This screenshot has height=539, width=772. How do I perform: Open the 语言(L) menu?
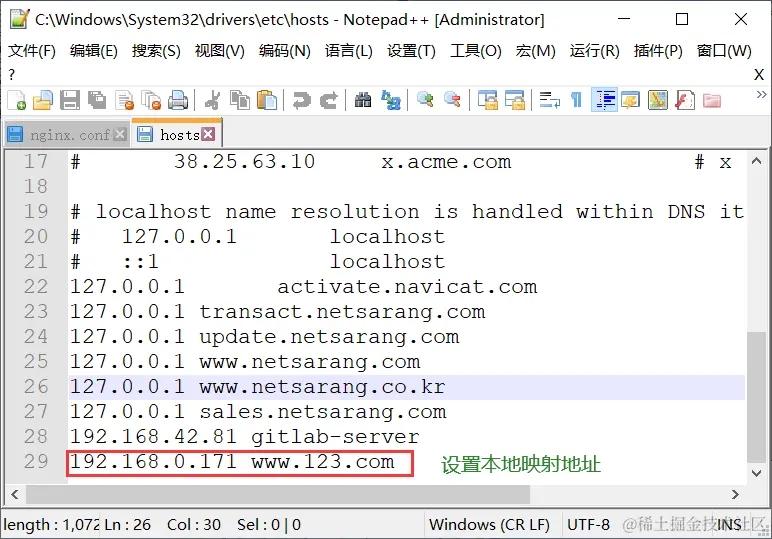pyautogui.click(x=349, y=51)
